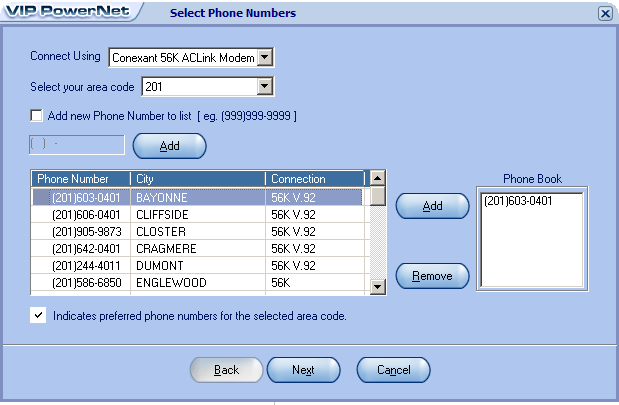Select the CLIFFSIDE phone number row
This screenshot has height=405, width=619.
click(x=196, y=215)
